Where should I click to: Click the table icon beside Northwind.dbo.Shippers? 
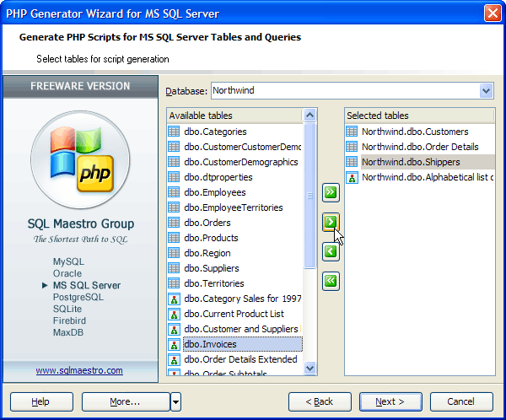(352, 162)
